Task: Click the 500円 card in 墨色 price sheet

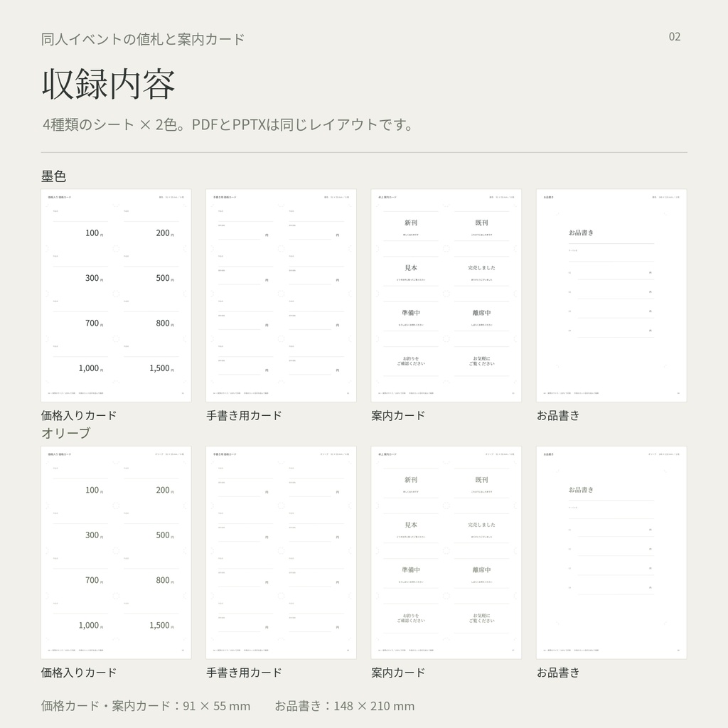Action: 151,272
